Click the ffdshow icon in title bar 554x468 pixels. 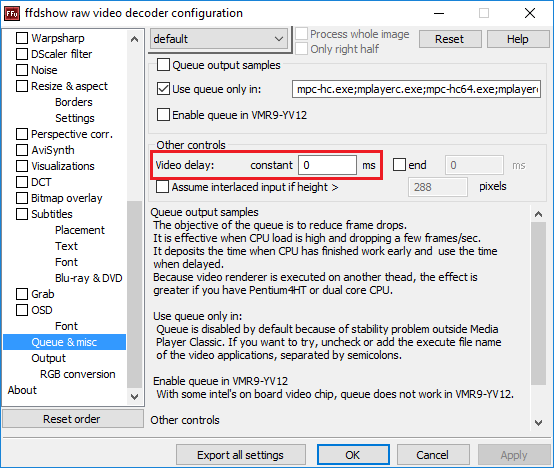point(12,13)
